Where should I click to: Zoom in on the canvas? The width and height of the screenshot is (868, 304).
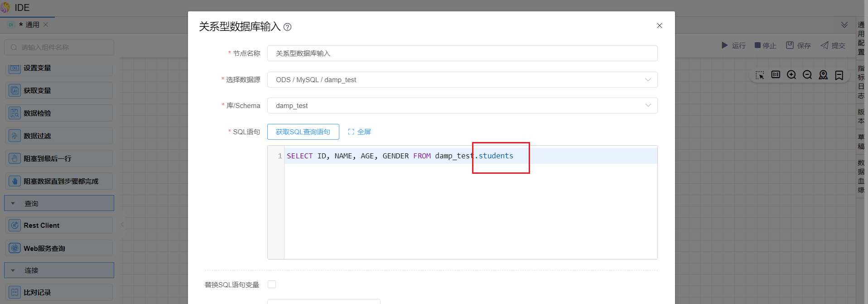coord(791,75)
